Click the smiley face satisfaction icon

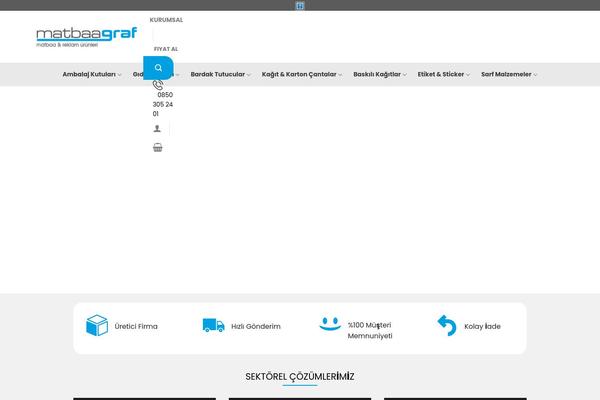click(330, 324)
